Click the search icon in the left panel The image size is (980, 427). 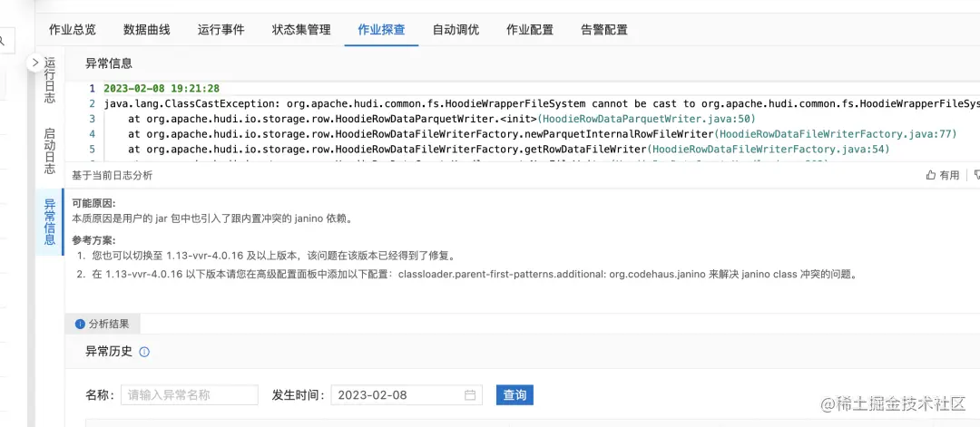click(3, 41)
